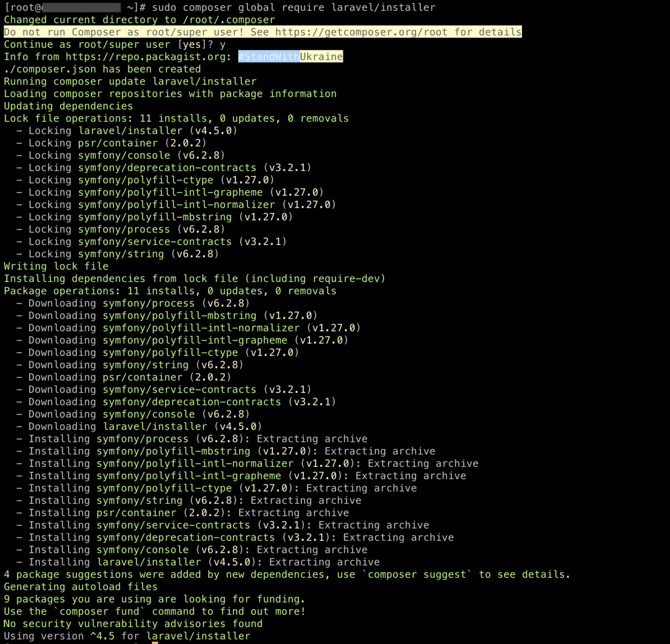
Task: Click 'Installing symfony/console' extracting line
Action: (x=192, y=549)
